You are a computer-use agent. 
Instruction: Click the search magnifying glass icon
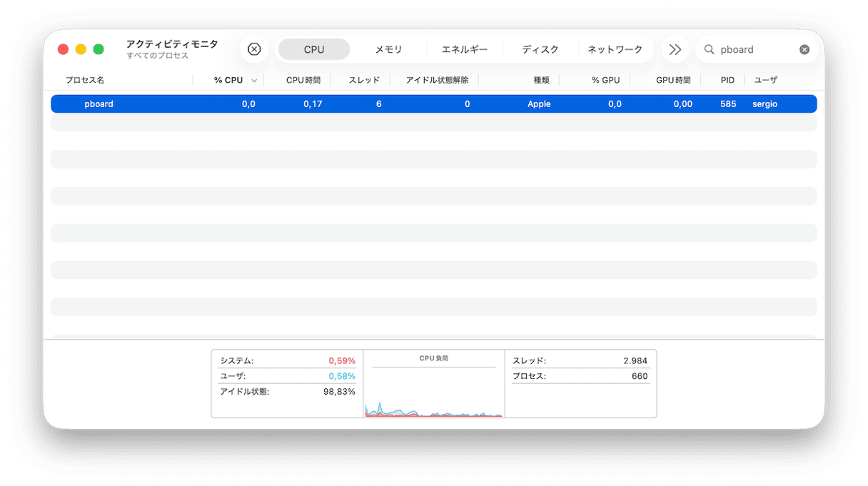point(709,50)
